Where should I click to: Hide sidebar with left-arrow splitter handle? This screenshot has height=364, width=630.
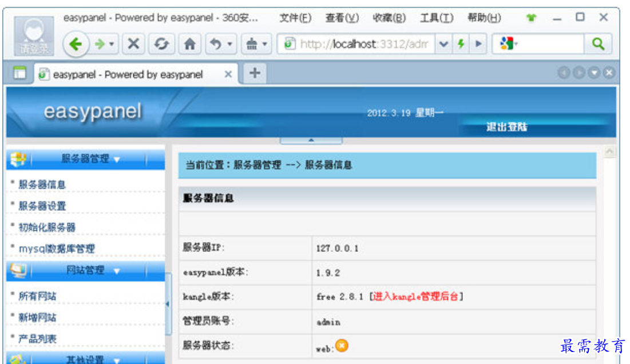point(168,304)
